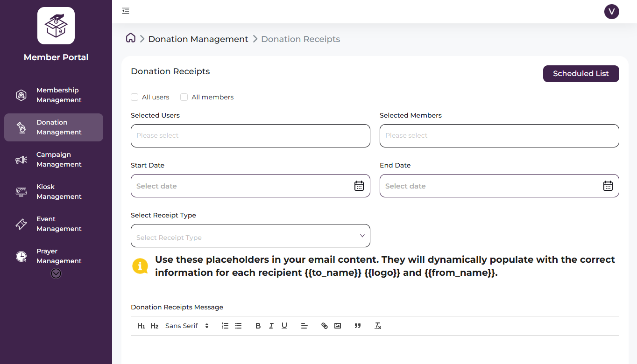Expand more sidebar items with down chevron
The width and height of the screenshot is (637, 364).
tap(56, 273)
